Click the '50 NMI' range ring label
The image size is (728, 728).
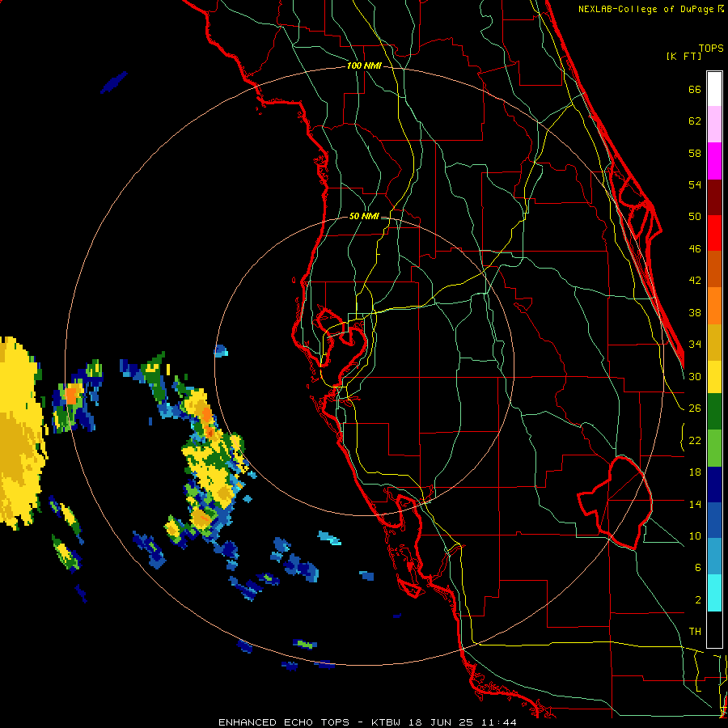[x=364, y=216]
